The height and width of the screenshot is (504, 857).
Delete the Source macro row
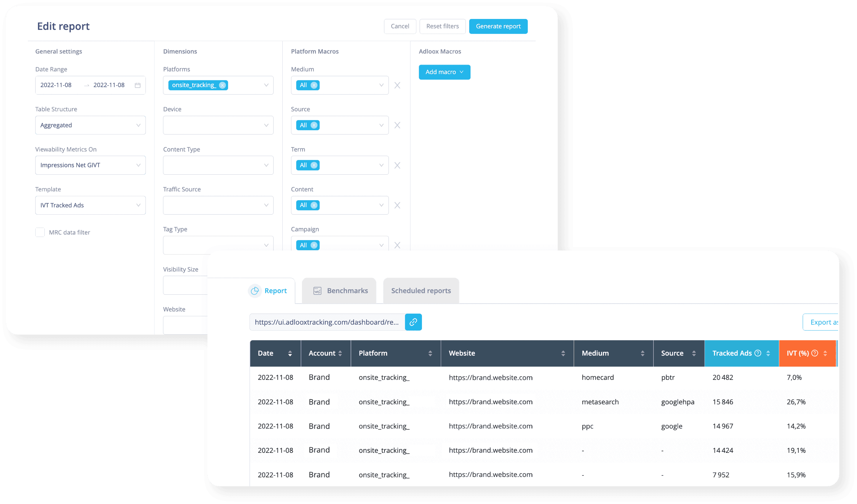pyautogui.click(x=397, y=125)
